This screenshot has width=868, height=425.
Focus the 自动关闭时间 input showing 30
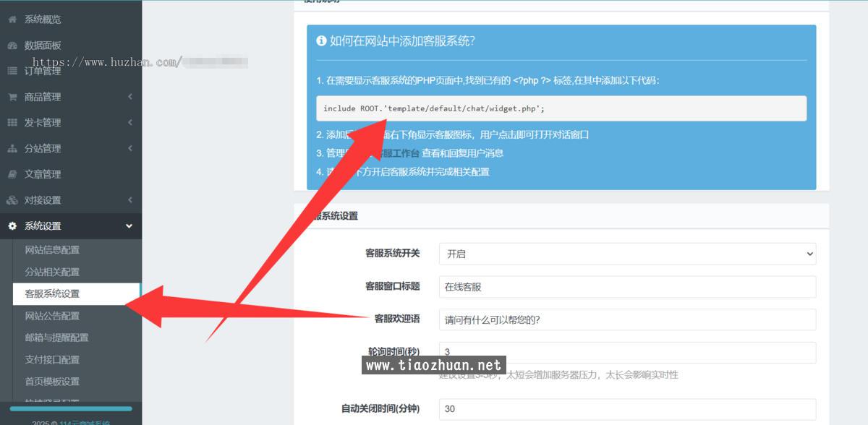[627, 409]
